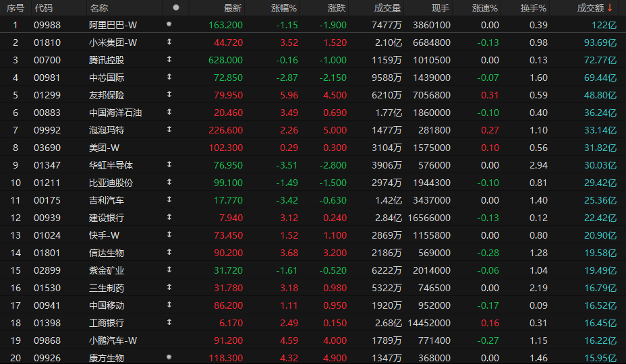Click the arrow icon beside 华虹半导体
The width and height of the screenshot is (626, 364).
169,164
